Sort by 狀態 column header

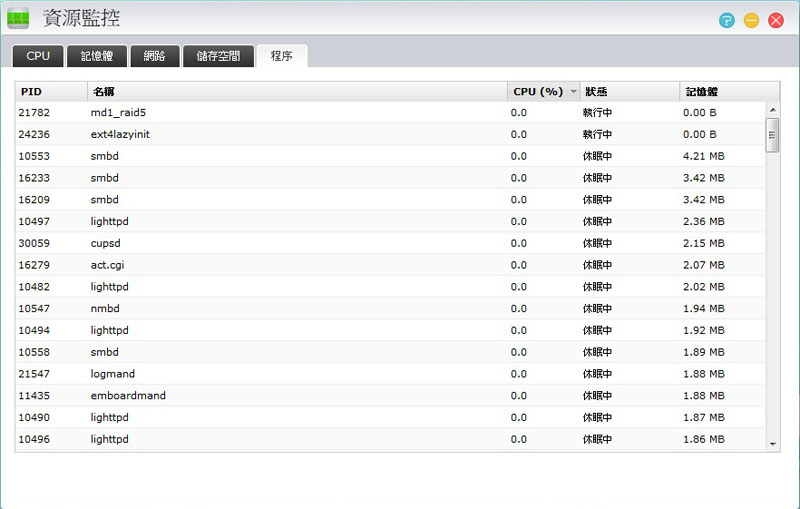click(630, 92)
